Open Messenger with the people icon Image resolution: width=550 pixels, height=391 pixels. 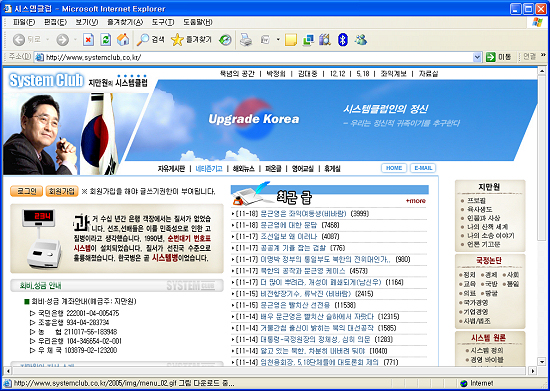click(x=361, y=40)
